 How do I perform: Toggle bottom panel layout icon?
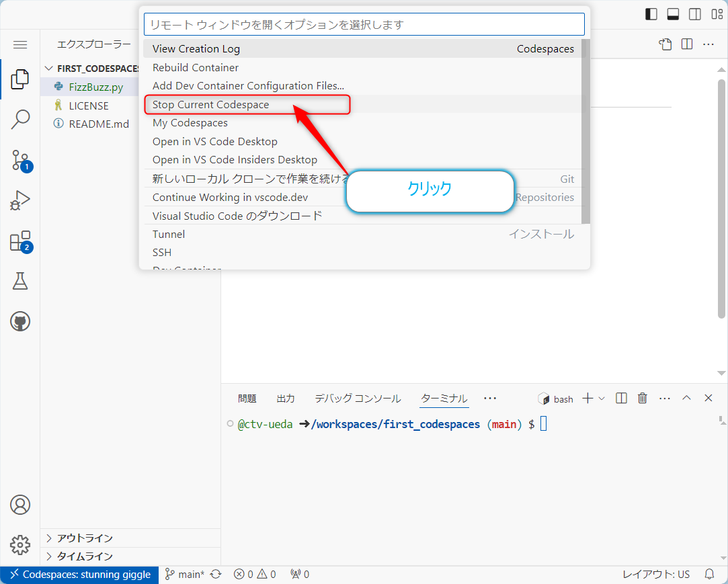pos(673,14)
